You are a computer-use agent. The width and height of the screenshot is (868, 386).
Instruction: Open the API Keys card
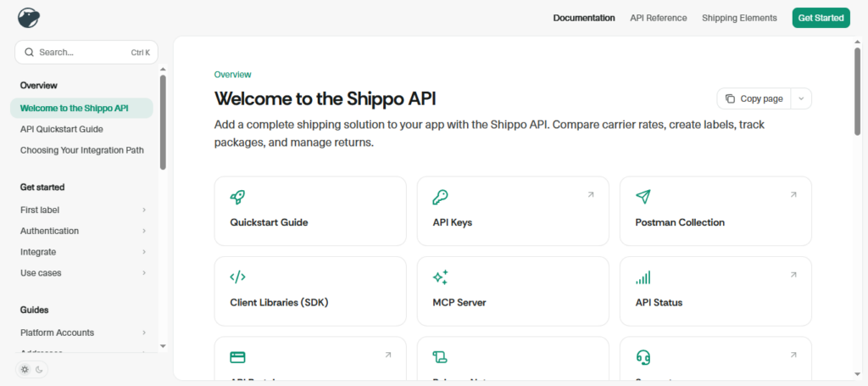click(x=513, y=211)
